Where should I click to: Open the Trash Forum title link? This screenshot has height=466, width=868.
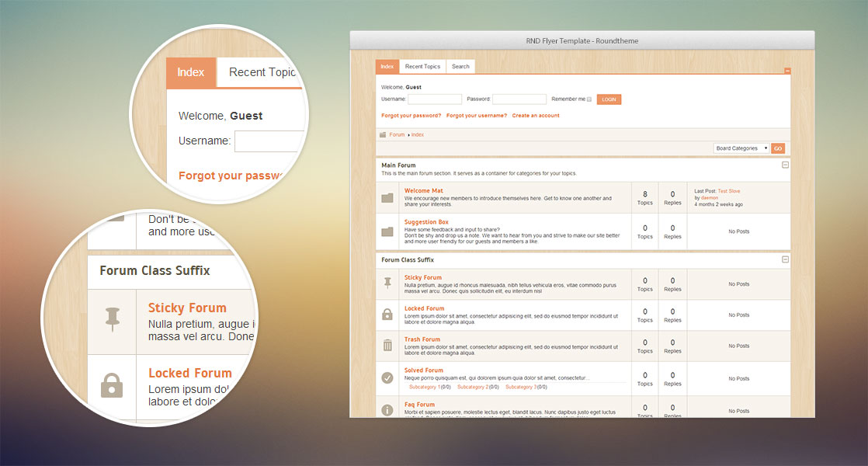click(422, 339)
